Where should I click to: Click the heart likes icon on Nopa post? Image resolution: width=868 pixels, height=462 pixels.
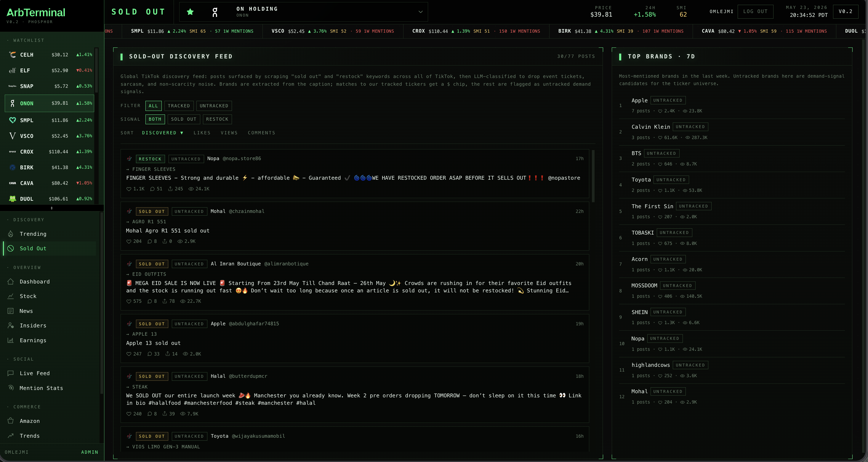pyautogui.click(x=129, y=189)
